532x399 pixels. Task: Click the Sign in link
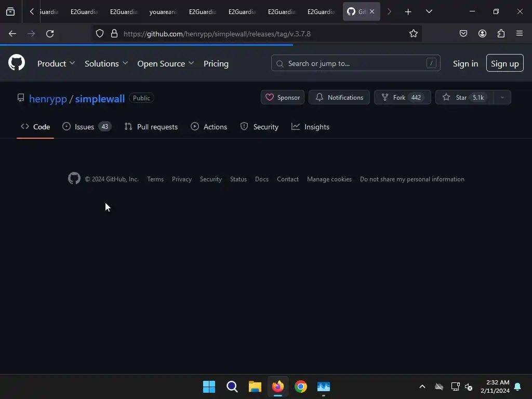(x=465, y=63)
